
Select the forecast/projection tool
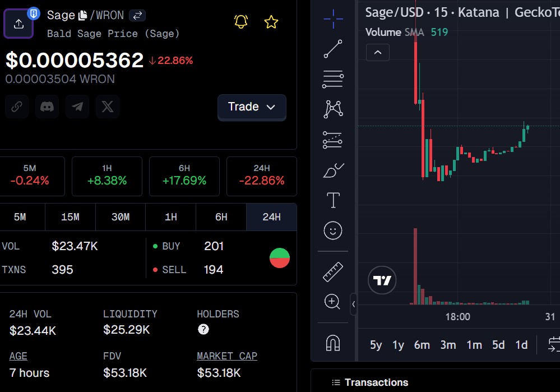(x=332, y=140)
